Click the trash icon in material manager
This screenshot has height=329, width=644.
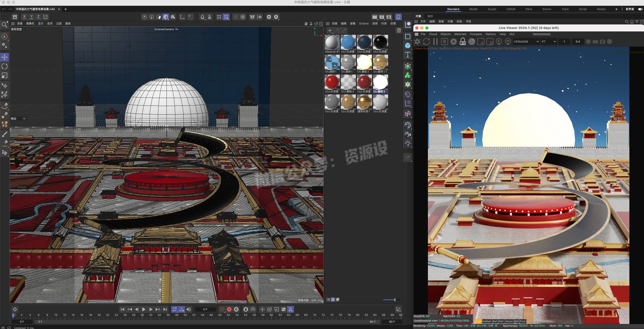click(x=399, y=30)
